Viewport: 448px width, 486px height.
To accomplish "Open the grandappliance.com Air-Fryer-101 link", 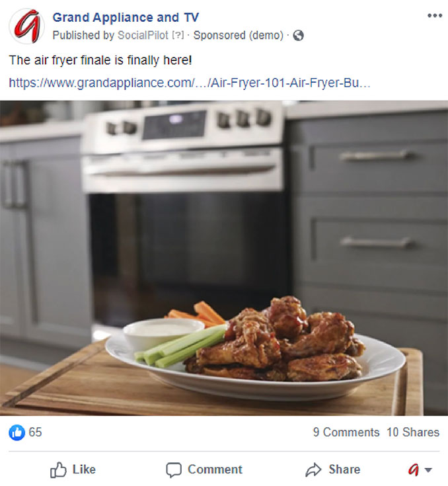I will coord(190,83).
